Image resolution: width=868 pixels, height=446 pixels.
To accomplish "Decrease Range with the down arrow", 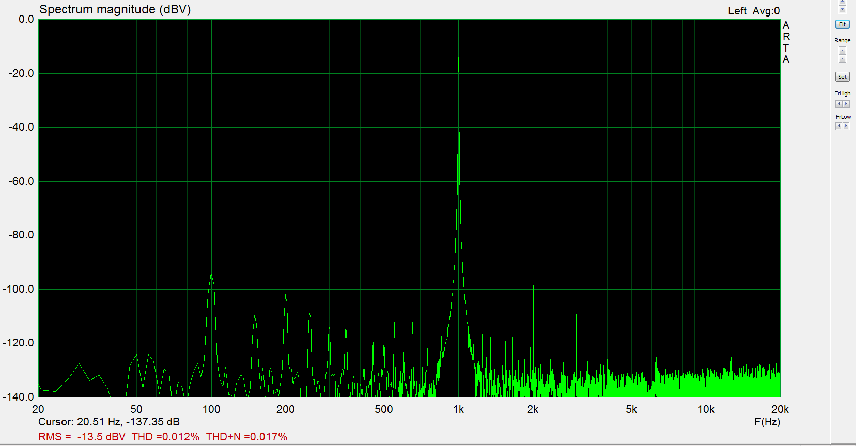I will pyautogui.click(x=842, y=59).
